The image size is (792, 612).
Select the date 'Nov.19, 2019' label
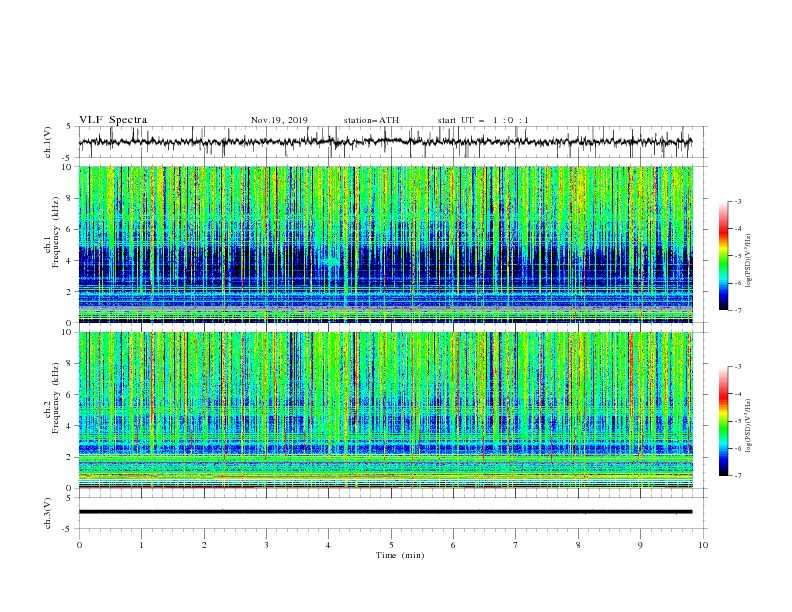(279, 120)
